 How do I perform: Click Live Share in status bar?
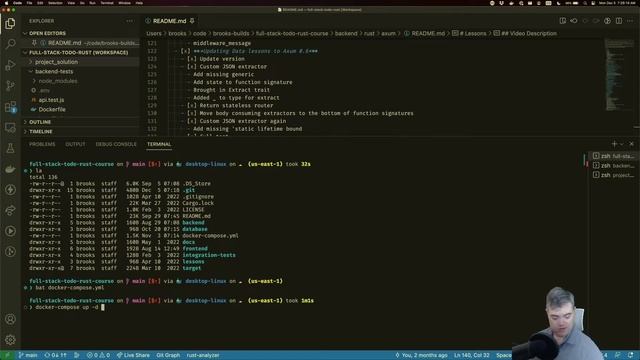(133, 355)
